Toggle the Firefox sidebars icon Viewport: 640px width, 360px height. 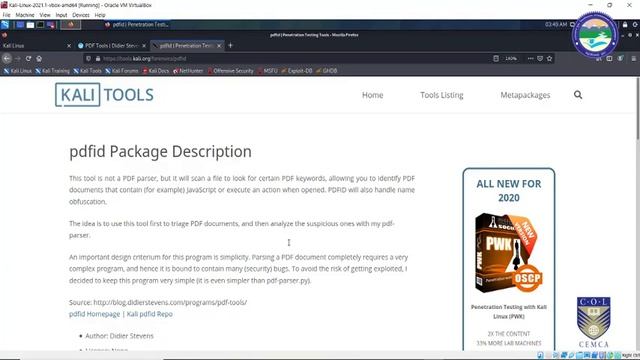tap(609, 58)
